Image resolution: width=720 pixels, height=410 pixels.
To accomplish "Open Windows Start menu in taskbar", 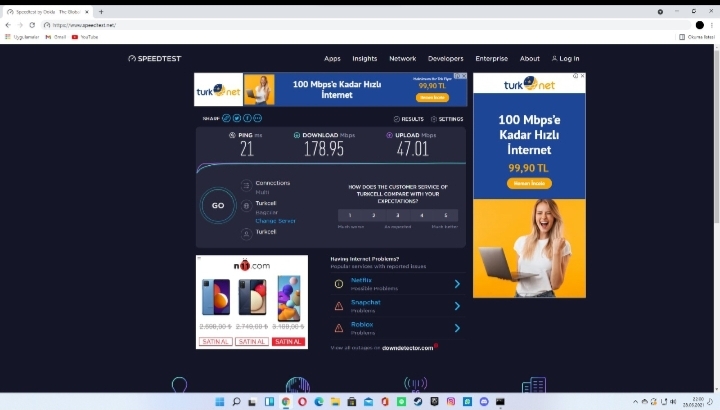I will click(219, 402).
